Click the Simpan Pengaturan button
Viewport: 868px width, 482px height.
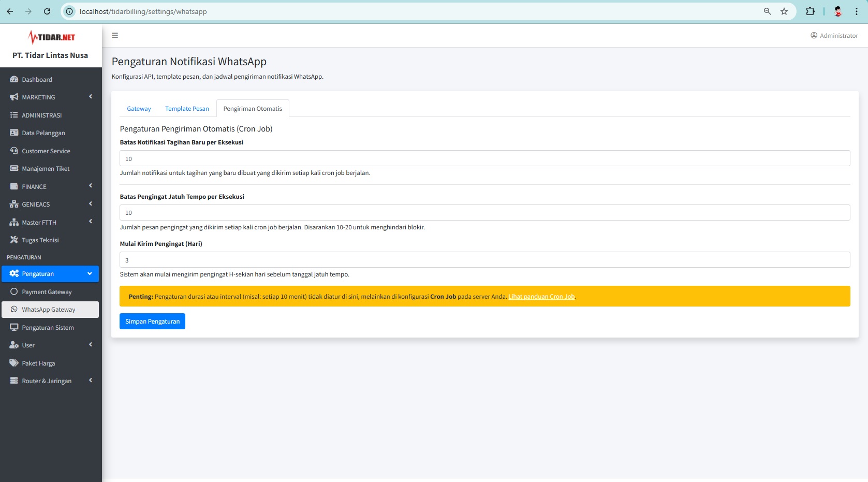[152, 322]
